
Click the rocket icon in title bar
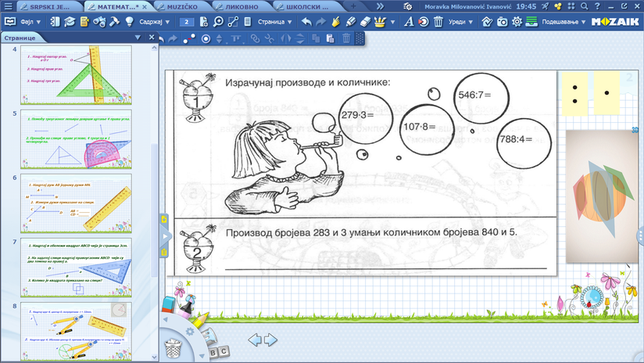[545, 6]
